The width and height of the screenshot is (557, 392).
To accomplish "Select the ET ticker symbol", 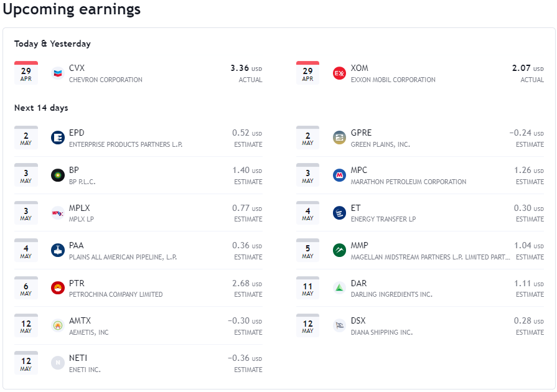I will pyautogui.click(x=355, y=208).
